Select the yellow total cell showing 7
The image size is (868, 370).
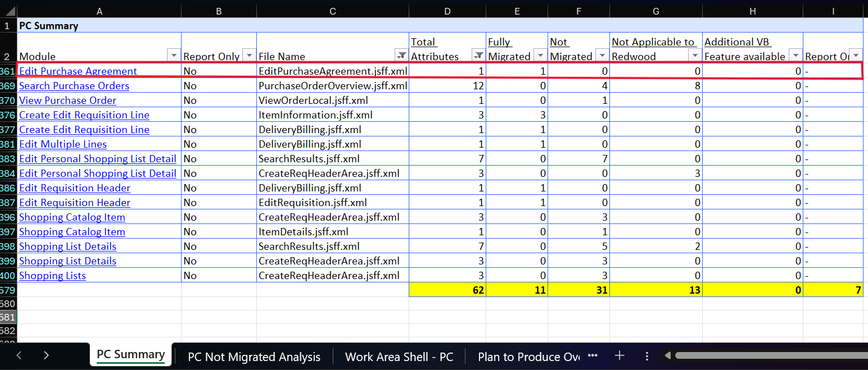point(833,290)
